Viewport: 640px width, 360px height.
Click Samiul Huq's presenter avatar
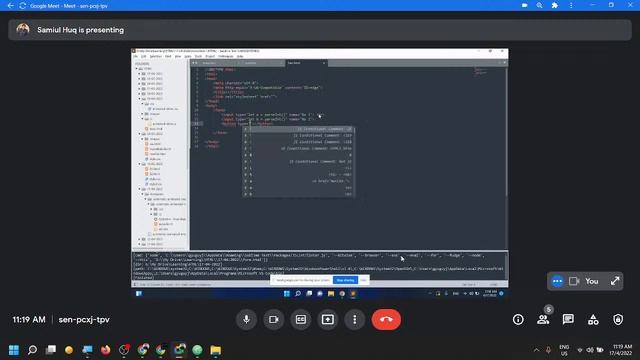click(23, 30)
